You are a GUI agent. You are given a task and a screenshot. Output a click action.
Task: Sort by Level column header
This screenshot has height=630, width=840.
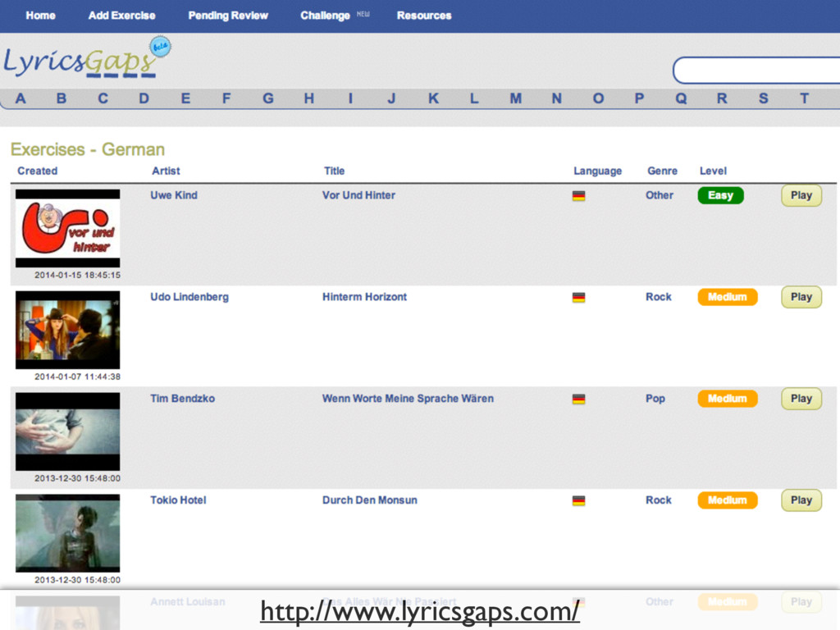713,171
